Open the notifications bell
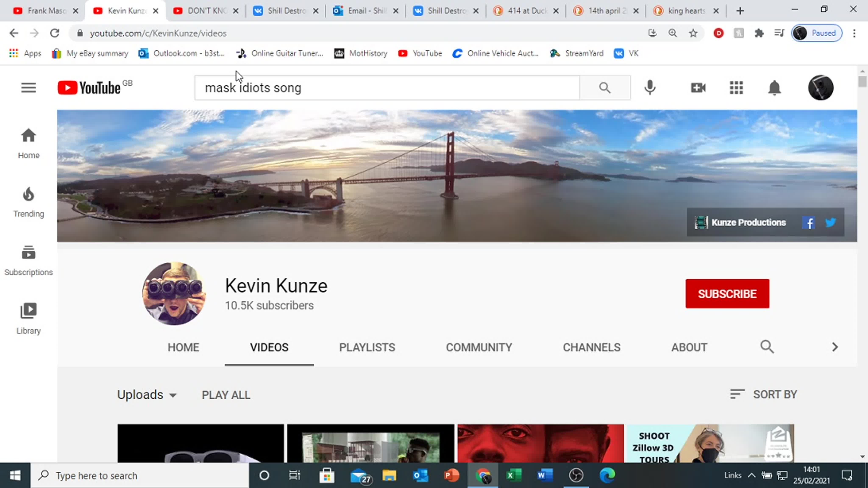Image resolution: width=868 pixels, height=488 pixels. click(x=774, y=88)
